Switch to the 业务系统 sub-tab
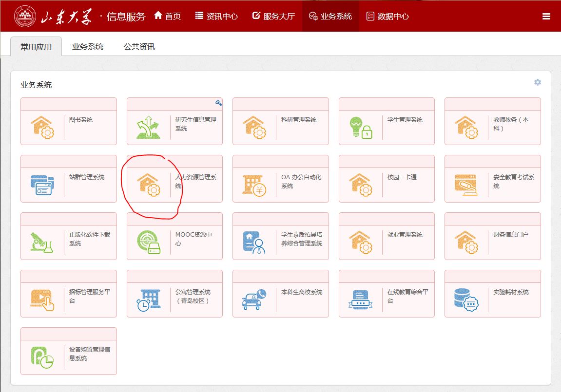The height and width of the screenshot is (392, 561). tap(88, 47)
